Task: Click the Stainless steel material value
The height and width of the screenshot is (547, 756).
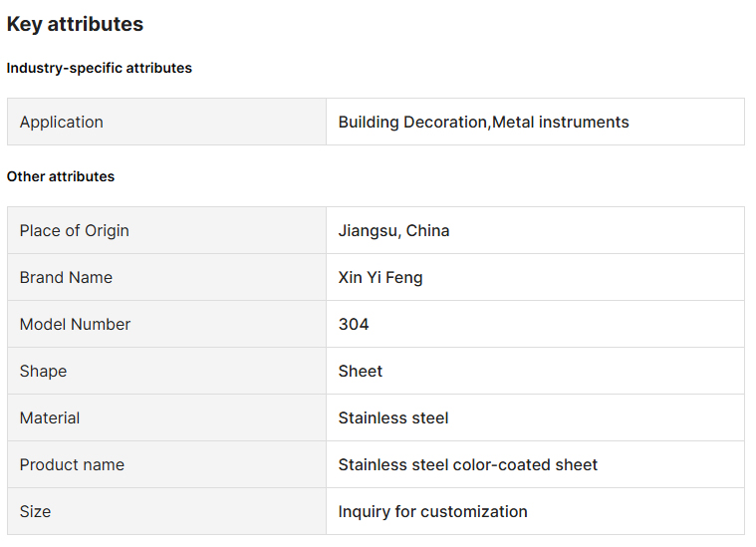Action: (393, 418)
